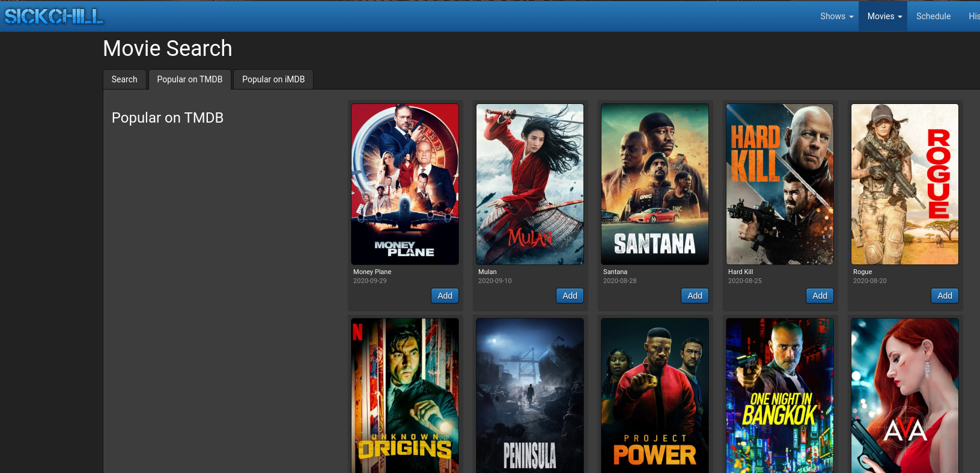Open the Unknown Origins poster

point(405,395)
